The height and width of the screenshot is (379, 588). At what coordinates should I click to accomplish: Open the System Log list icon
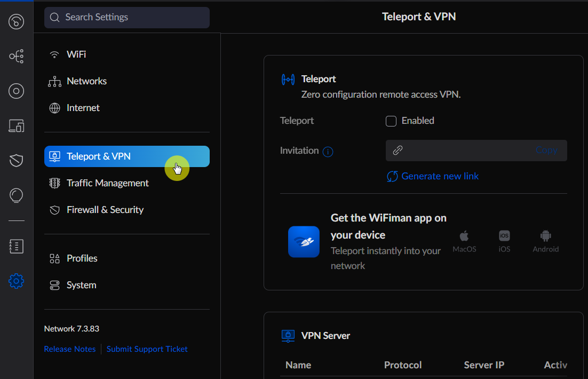pos(16,246)
